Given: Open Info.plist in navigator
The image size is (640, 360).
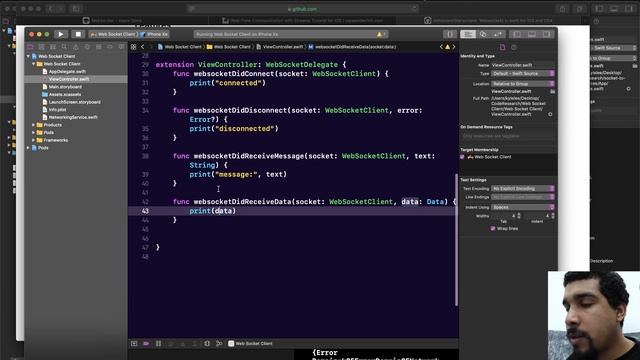Looking at the screenshot, I should 57,110.
